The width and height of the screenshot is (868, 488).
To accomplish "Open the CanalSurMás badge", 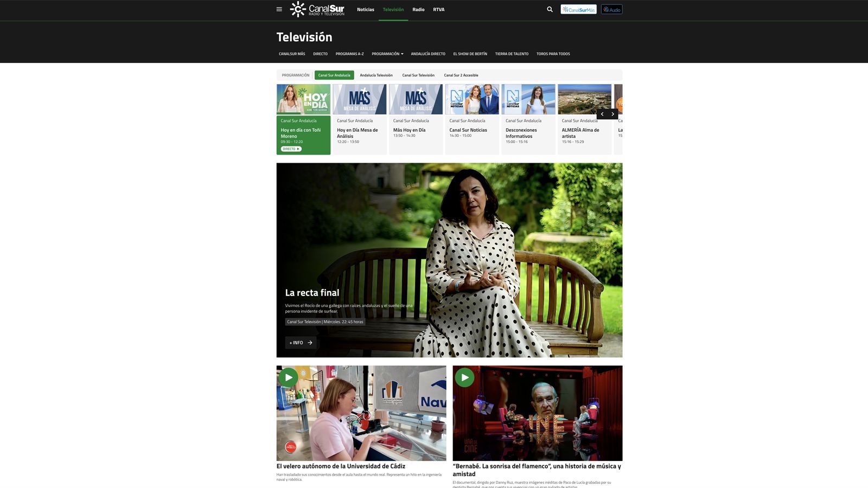I will tap(578, 9).
